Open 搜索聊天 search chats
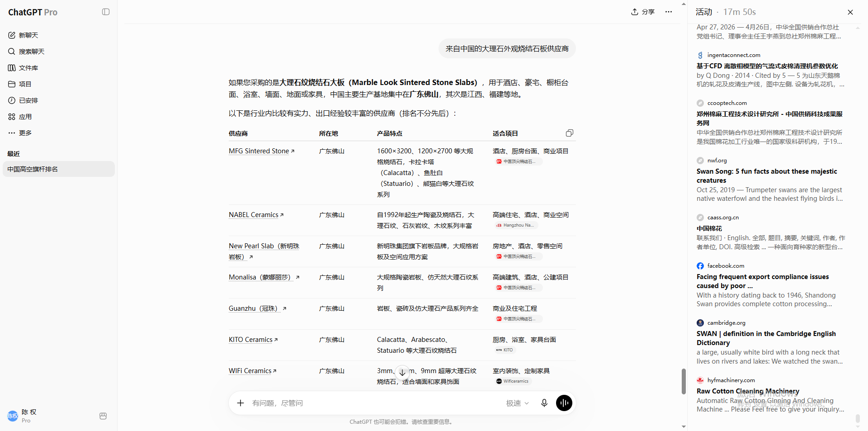 [x=58, y=52]
